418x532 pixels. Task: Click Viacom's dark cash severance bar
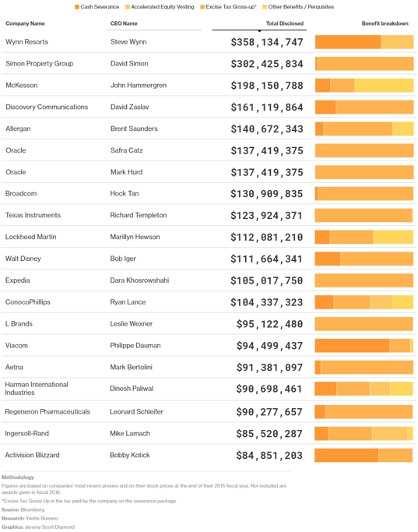[x=353, y=346]
